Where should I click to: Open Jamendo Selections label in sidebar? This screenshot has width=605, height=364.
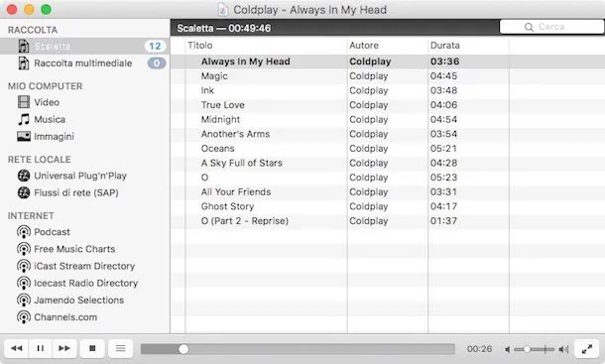(x=78, y=300)
